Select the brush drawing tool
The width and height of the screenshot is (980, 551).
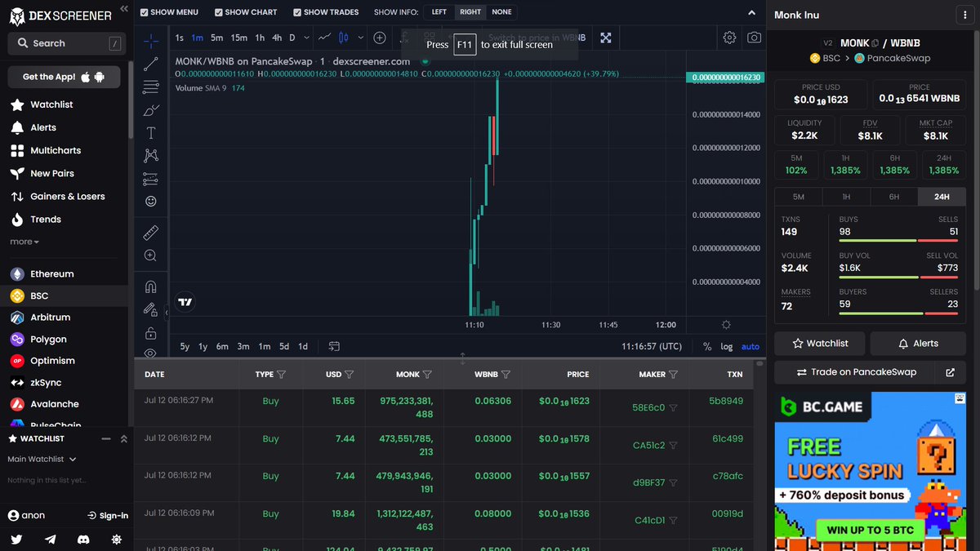click(151, 109)
